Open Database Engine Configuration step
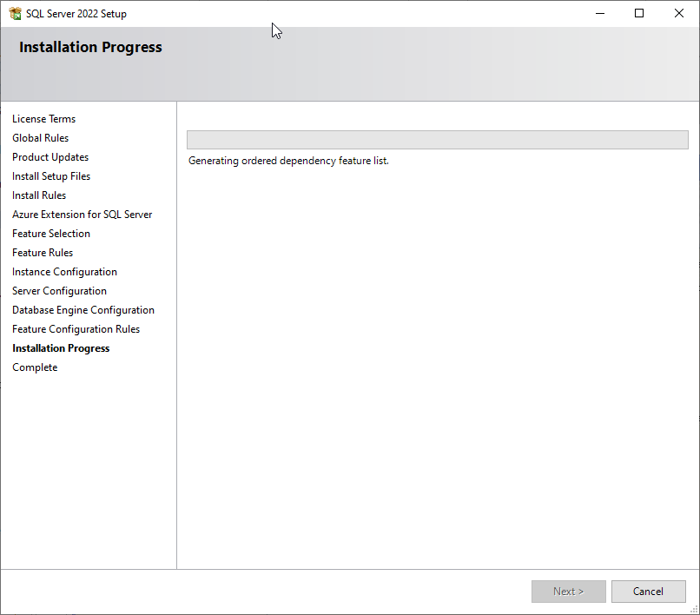Screen dimensions: 700x615 83,310
